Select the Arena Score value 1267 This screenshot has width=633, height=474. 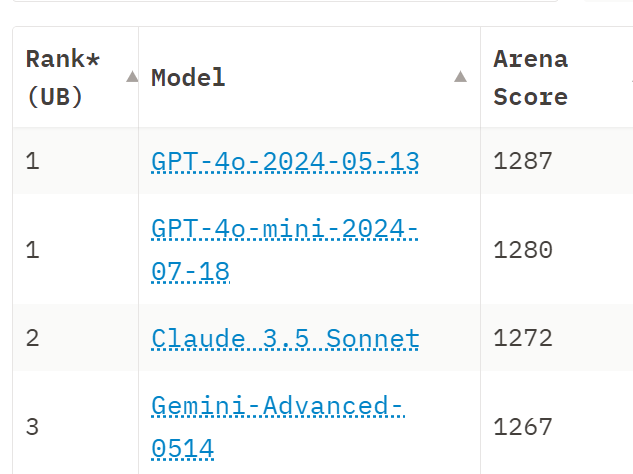click(523, 426)
